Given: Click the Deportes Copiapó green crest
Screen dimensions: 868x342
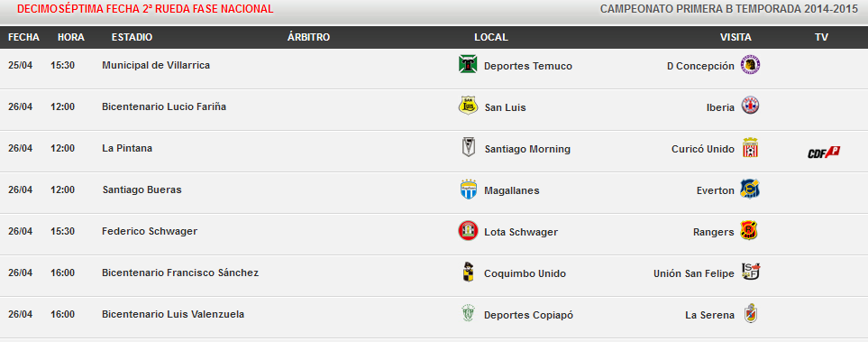Looking at the screenshot, I should 469,314.
